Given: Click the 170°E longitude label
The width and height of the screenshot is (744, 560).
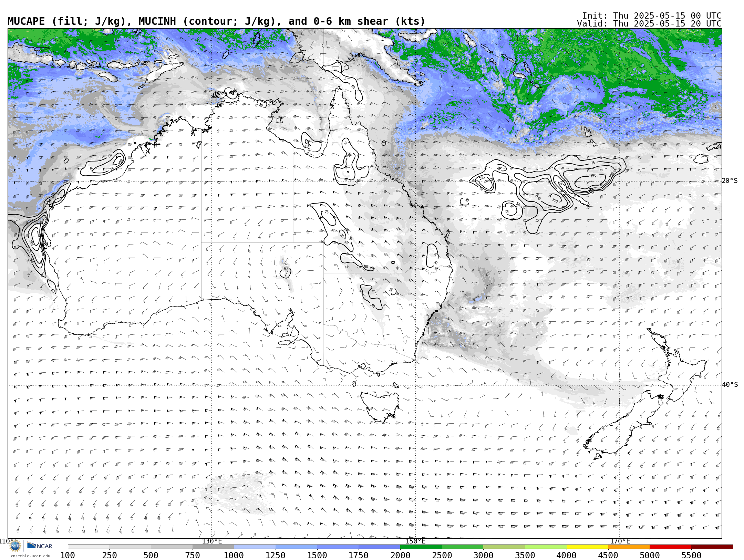Looking at the screenshot, I should 620,541.
